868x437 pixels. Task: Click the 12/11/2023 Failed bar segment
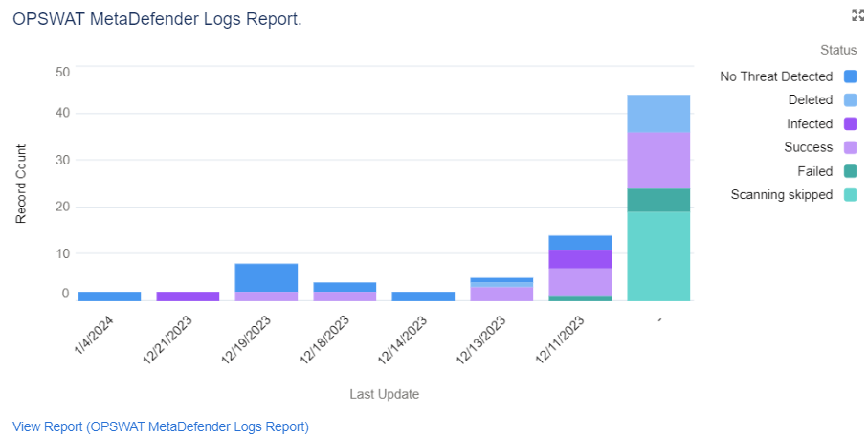pyautogui.click(x=580, y=298)
